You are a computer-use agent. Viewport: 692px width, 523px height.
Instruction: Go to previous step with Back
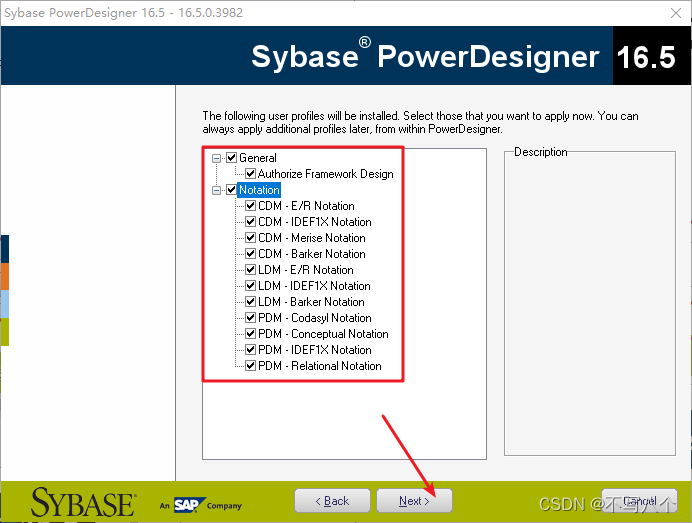tap(332, 500)
